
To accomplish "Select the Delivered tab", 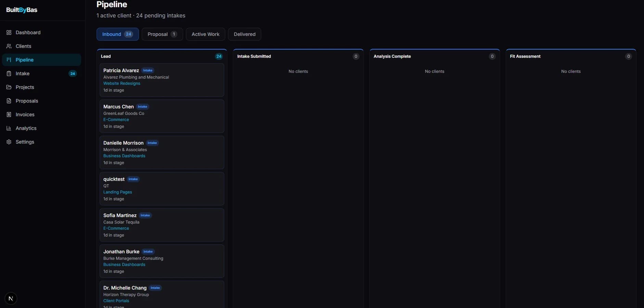I will [x=244, y=34].
